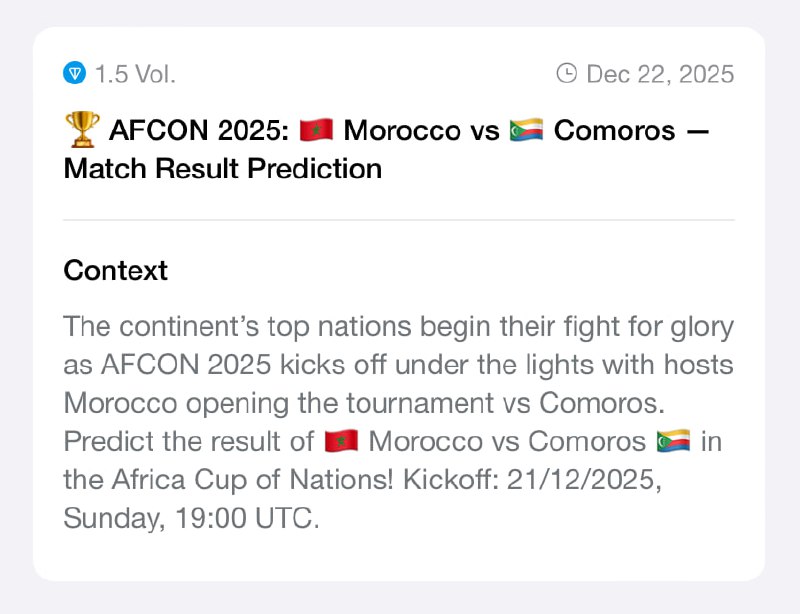800x614 pixels.
Task: Click the "Dec 22, 2025" date
Action: click(660, 73)
